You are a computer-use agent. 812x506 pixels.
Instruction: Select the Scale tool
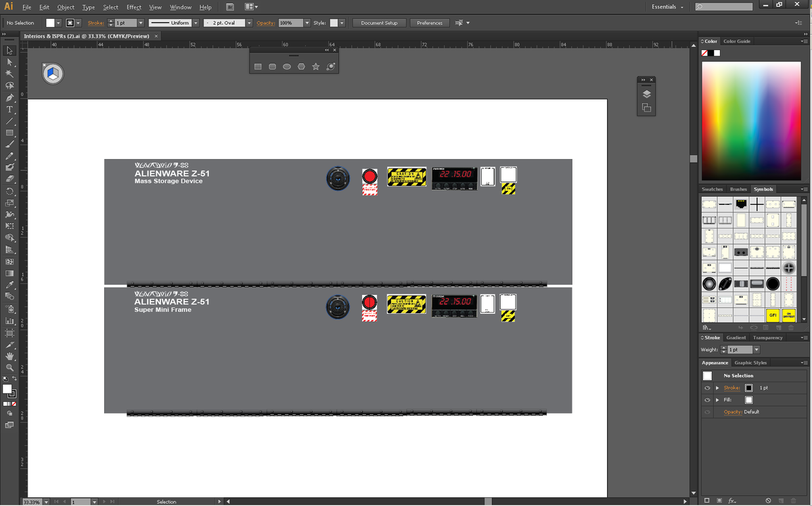coord(9,202)
